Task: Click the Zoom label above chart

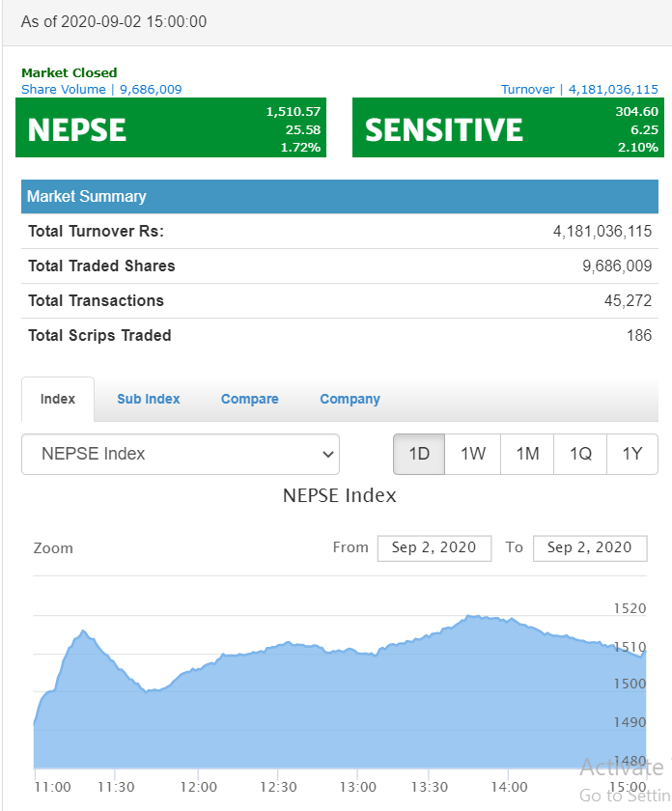Action: click(x=53, y=548)
